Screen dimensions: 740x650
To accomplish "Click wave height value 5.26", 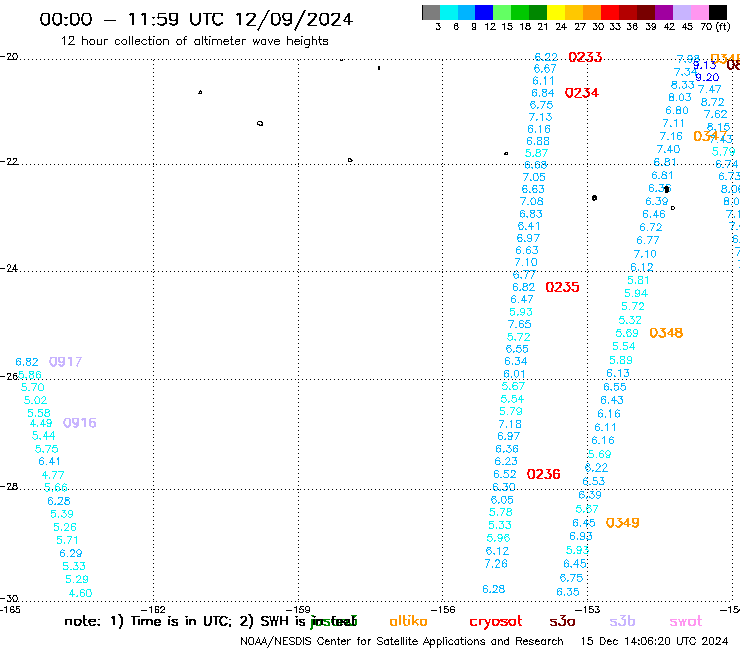I will point(65,527).
